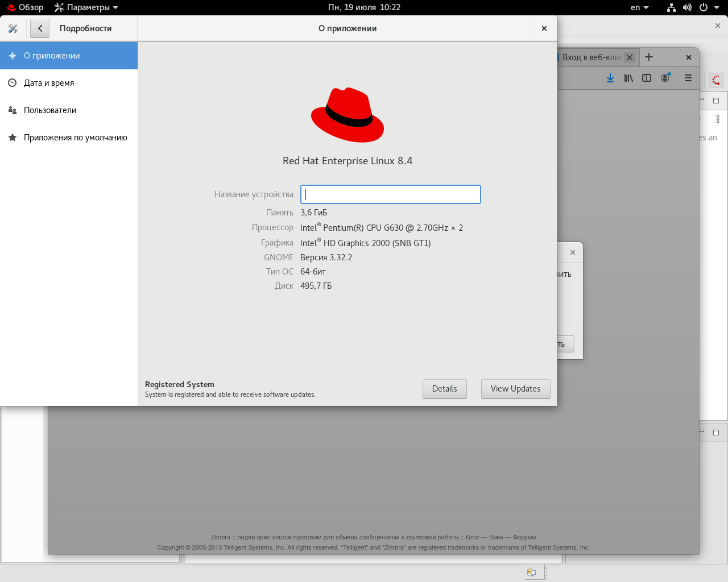Image resolution: width=728 pixels, height=582 pixels.
Task: Toggle browser sidebar icon
Action: coord(647,78)
